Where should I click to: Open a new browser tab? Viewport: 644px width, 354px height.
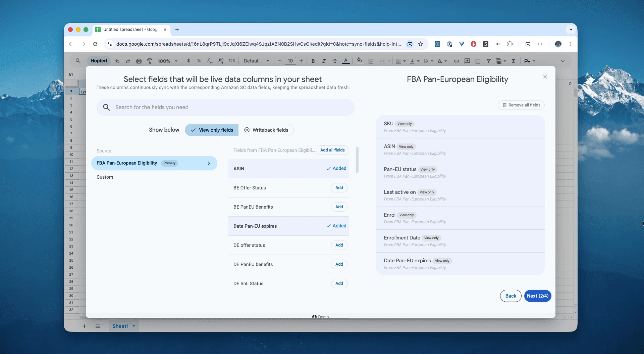[177, 30]
